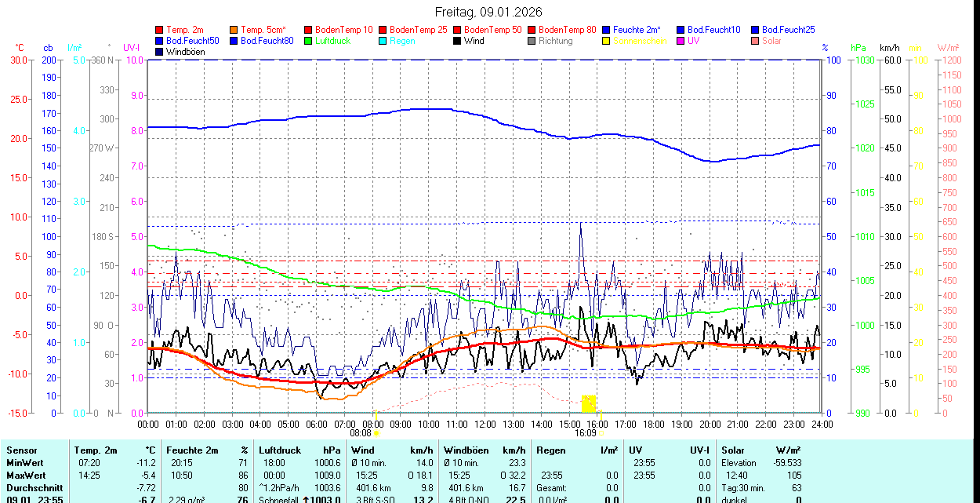Click the Durchschnitt row label
980x503 pixels.
32,487
